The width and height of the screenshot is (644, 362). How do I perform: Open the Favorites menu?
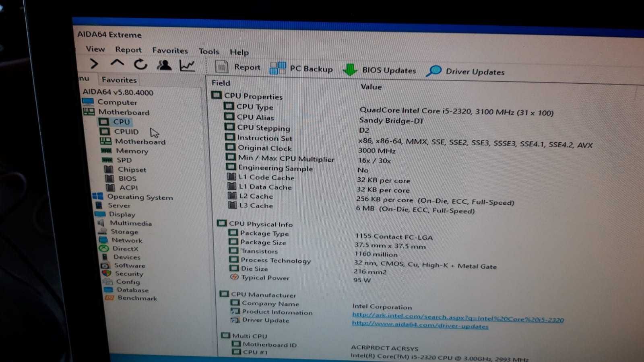click(170, 51)
